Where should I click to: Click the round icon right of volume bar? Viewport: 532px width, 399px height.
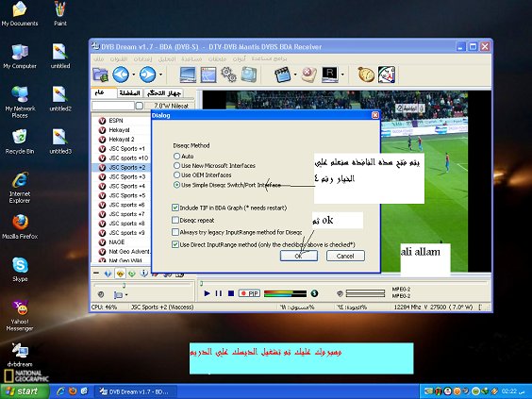[x=314, y=293]
